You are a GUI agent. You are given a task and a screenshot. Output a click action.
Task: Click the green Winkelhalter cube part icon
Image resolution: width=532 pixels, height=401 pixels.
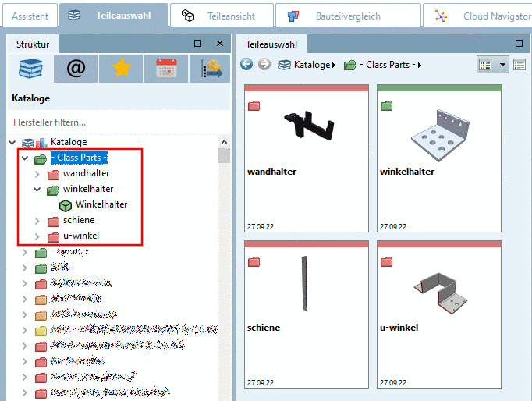point(66,205)
